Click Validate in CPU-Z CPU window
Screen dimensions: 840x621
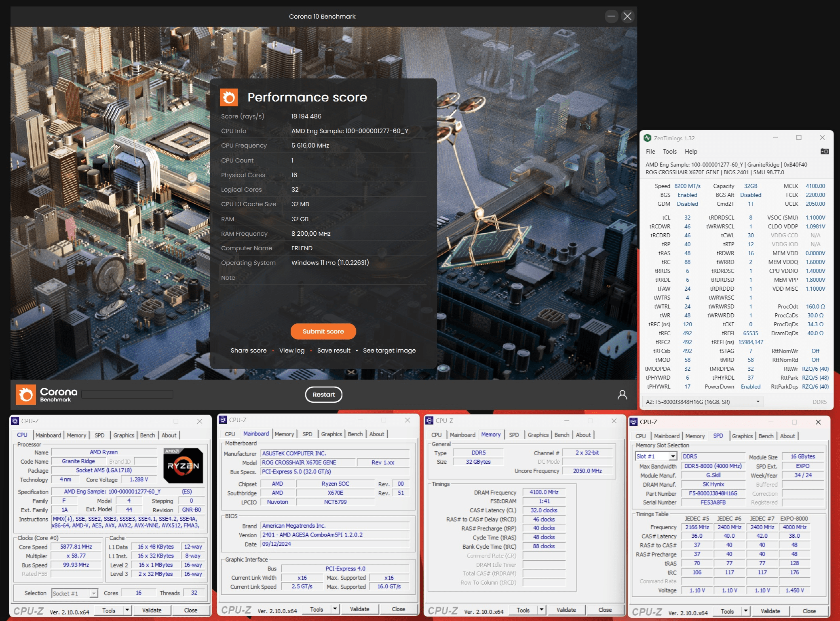click(x=152, y=610)
